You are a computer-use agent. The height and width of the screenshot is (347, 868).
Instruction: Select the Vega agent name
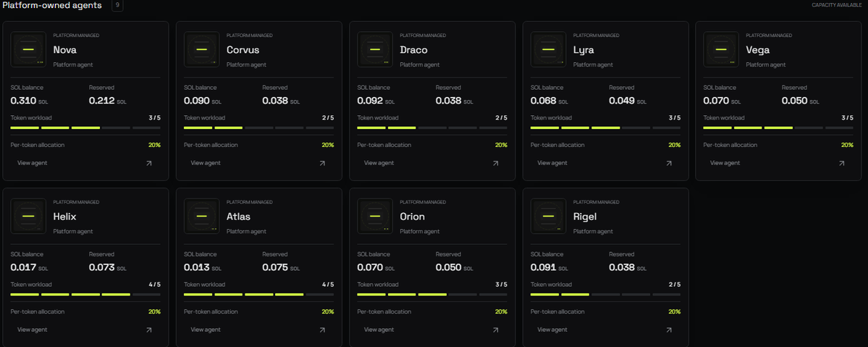click(x=757, y=50)
